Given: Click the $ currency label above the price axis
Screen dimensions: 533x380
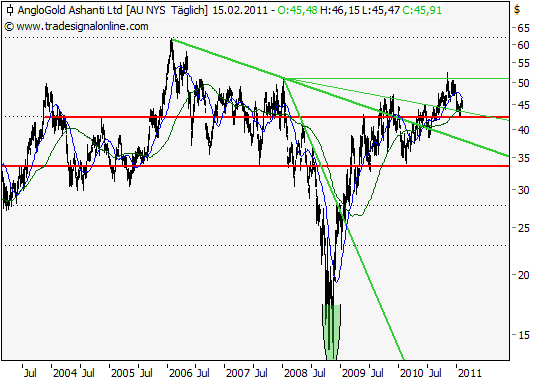Looking at the screenshot, I should [x=517, y=10].
